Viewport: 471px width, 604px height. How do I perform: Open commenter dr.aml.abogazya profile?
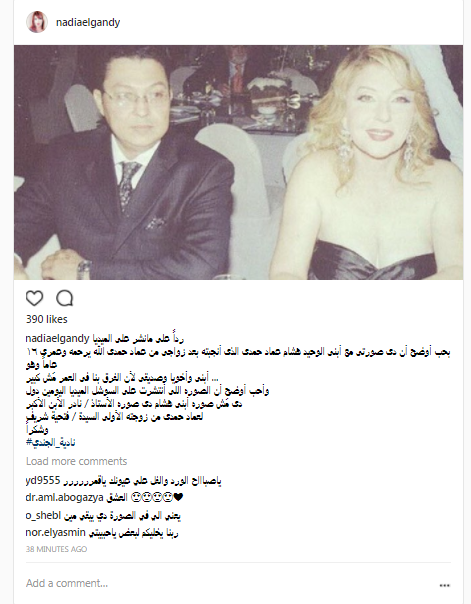64,498
